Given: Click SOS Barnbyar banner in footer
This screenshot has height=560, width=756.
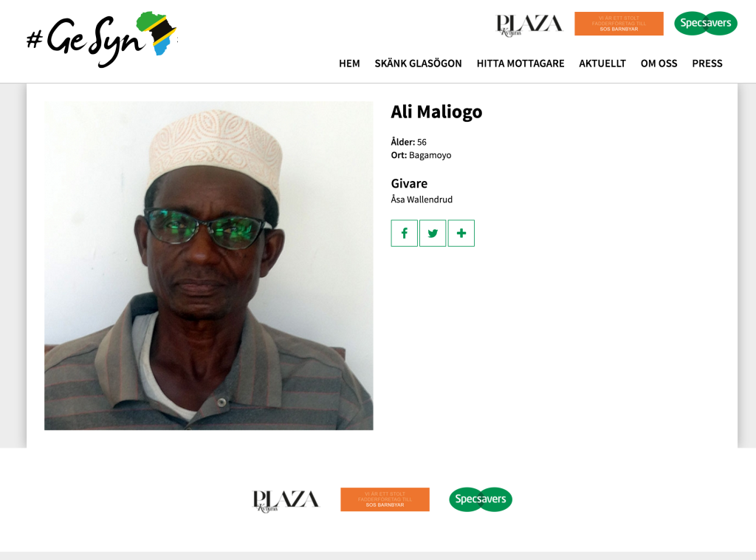Looking at the screenshot, I should pyautogui.click(x=385, y=499).
